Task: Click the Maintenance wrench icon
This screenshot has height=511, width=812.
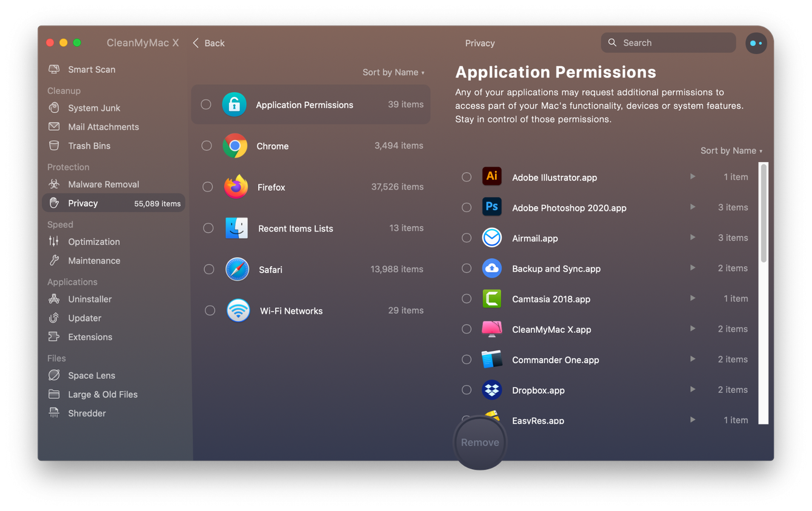Action: 54,261
